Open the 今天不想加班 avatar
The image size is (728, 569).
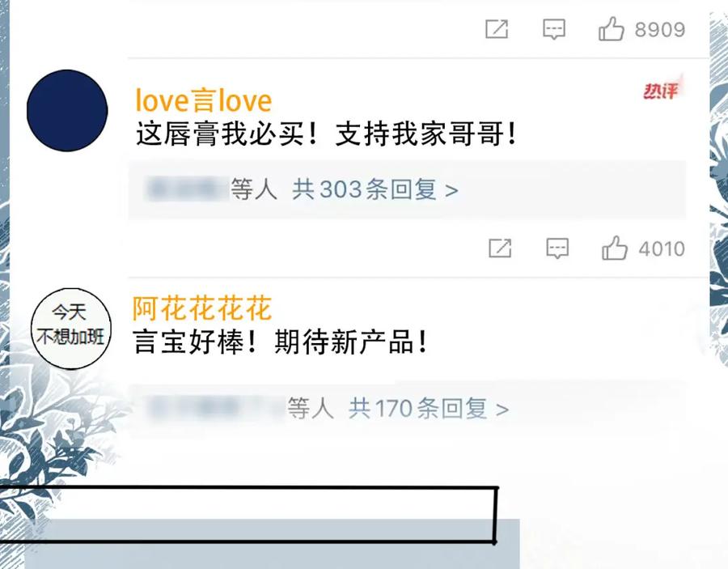pos(71,329)
